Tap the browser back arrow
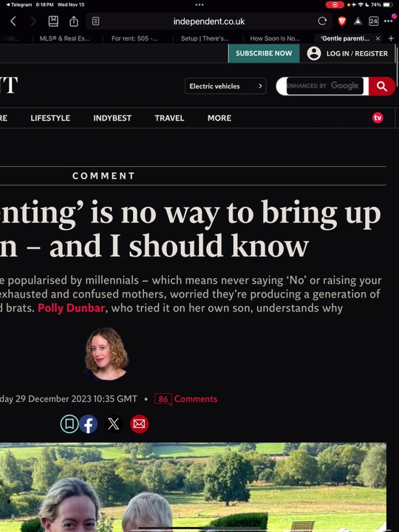This screenshot has height=532, width=399. pos(13,21)
